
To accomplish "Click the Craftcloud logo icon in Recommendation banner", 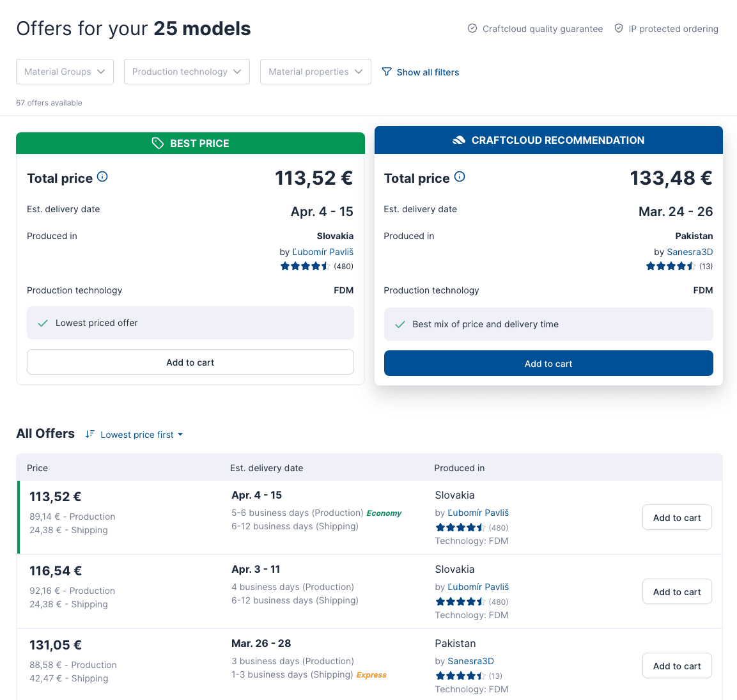I will (459, 140).
